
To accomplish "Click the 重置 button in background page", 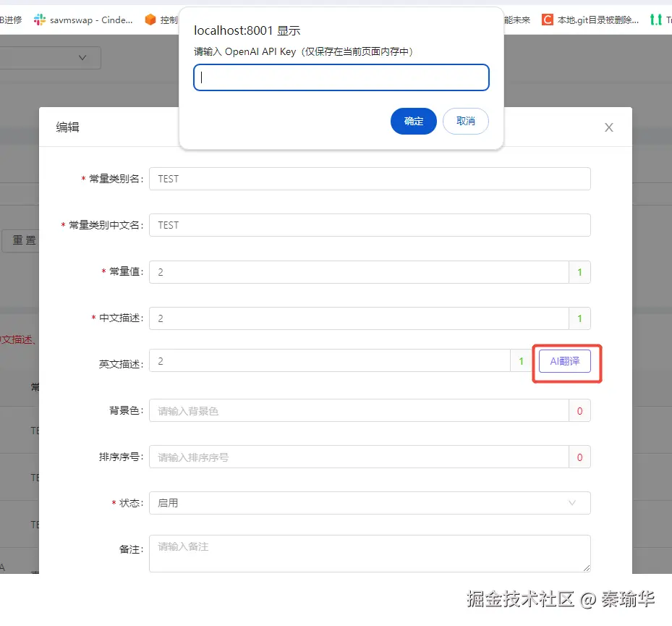I will point(20,240).
